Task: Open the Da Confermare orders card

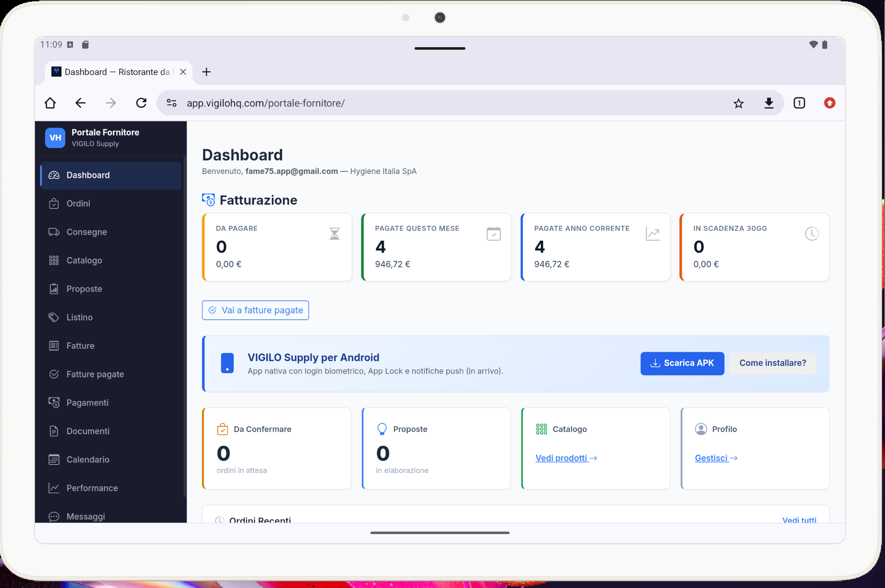Action: pos(277,448)
